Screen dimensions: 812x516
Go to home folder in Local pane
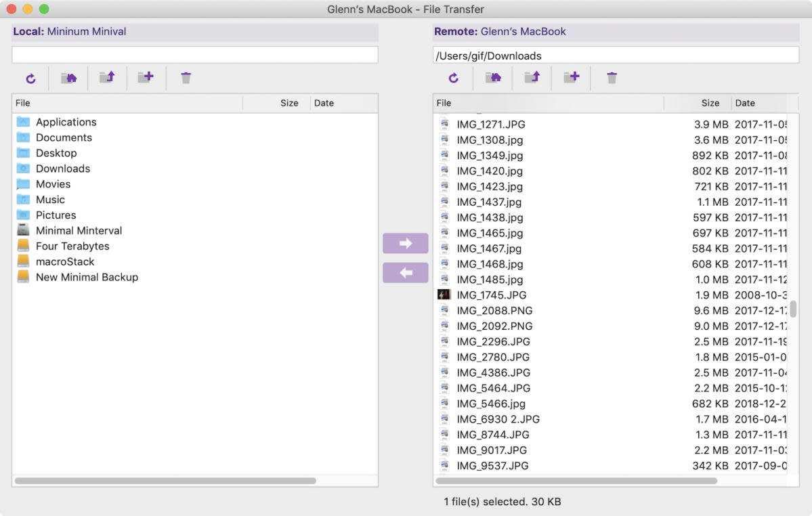coord(69,78)
